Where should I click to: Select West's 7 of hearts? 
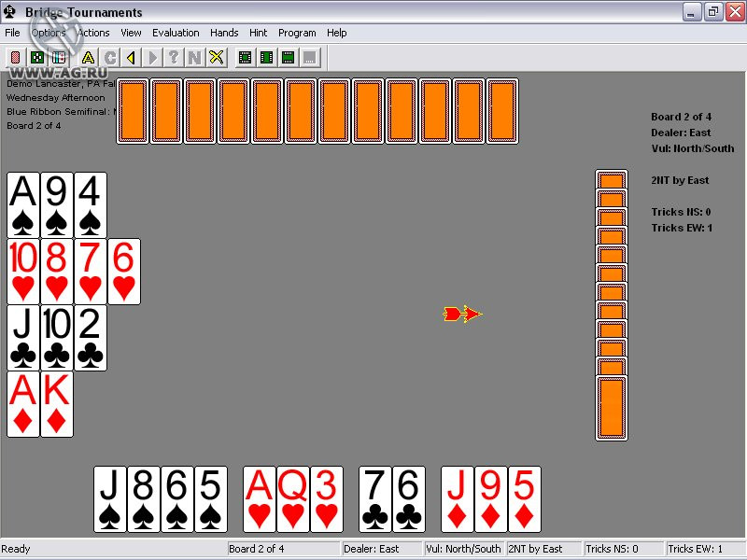(x=91, y=272)
